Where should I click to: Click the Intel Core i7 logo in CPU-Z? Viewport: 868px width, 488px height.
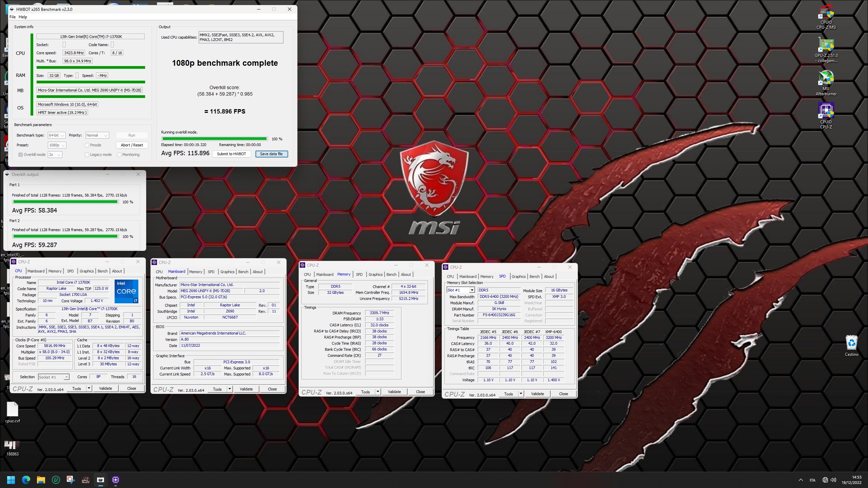pyautogui.click(x=126, y=291)
